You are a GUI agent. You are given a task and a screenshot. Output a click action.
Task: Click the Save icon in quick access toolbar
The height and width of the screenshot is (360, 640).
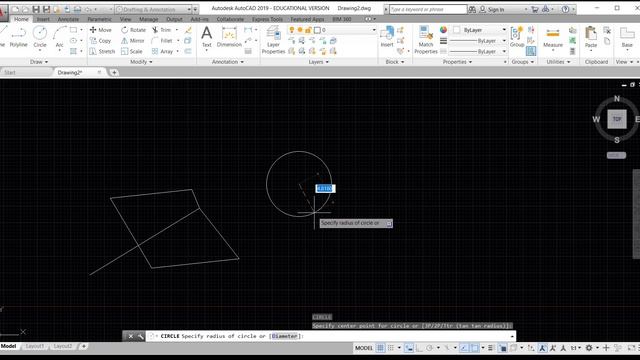[36, 9]
